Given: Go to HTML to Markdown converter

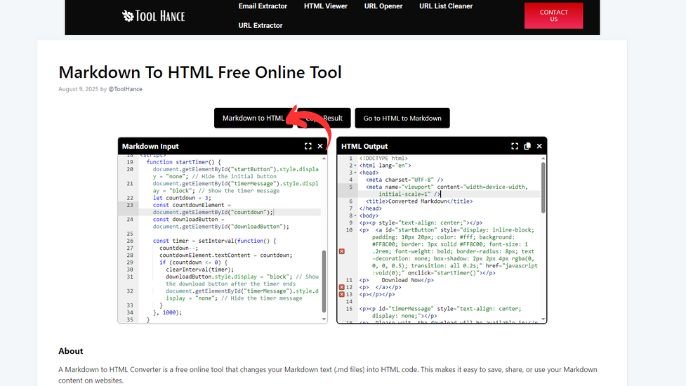Looking at the screenshot, I should click(402, 118).
